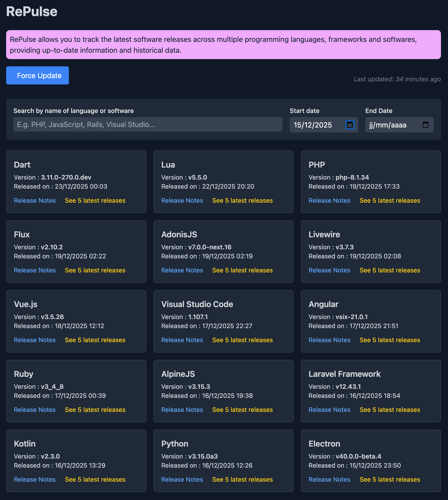Focus the language or software search field

148,125
